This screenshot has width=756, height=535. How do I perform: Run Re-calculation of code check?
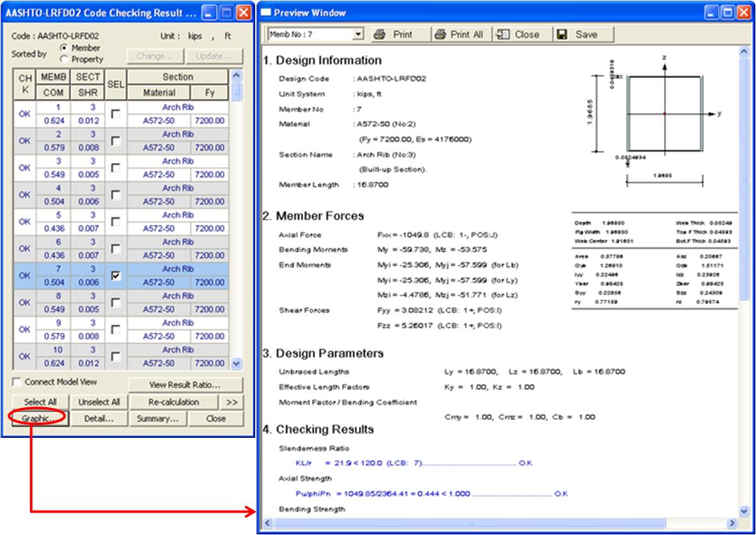[x=173, y=402]
